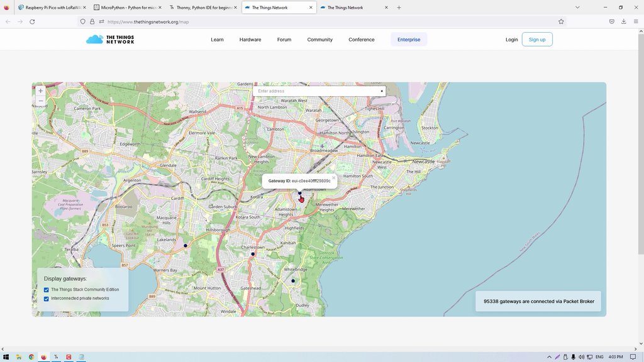The width and height of the screenshot is (644, 362).
Task: Click the gateway marker at Adamstown
Action: (x=300, y=193)
